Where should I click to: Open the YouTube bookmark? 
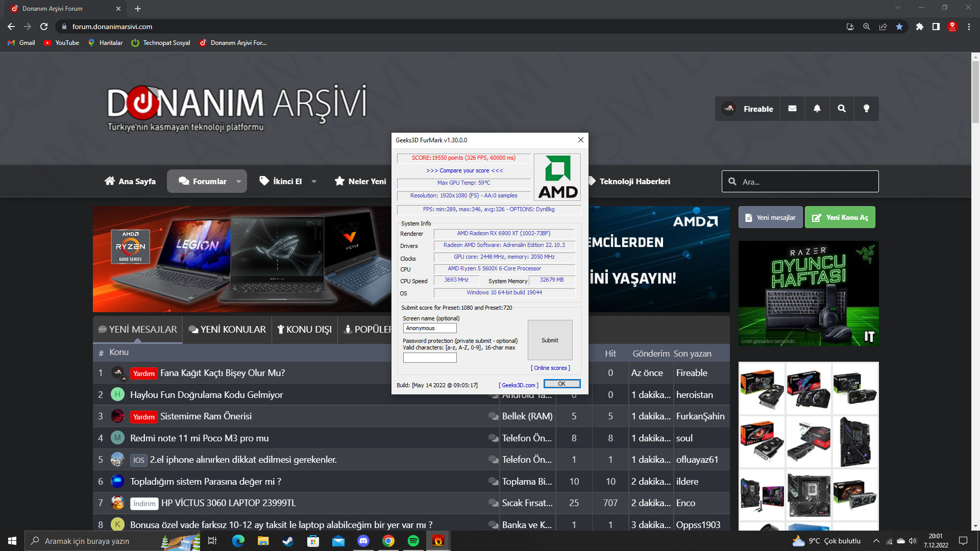coord(61,43)
